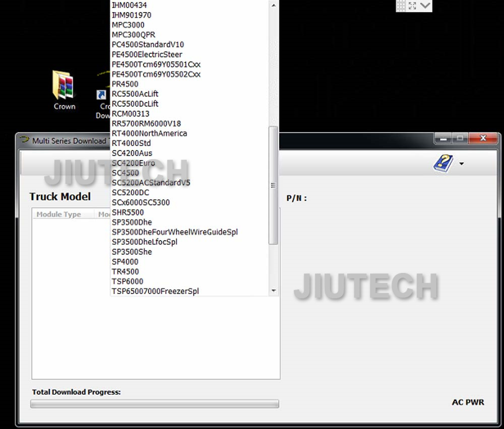This screenshot has height=429, width=504.
Task: Click the Module Type column header
Action: [59, 214]
